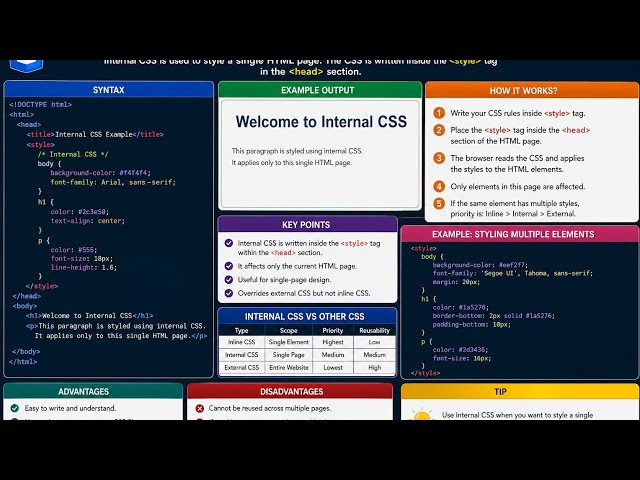Screen dimensions: 640x480
Task: Select the HOW IT WORKS? header
Action: click(x=532, y=90)
